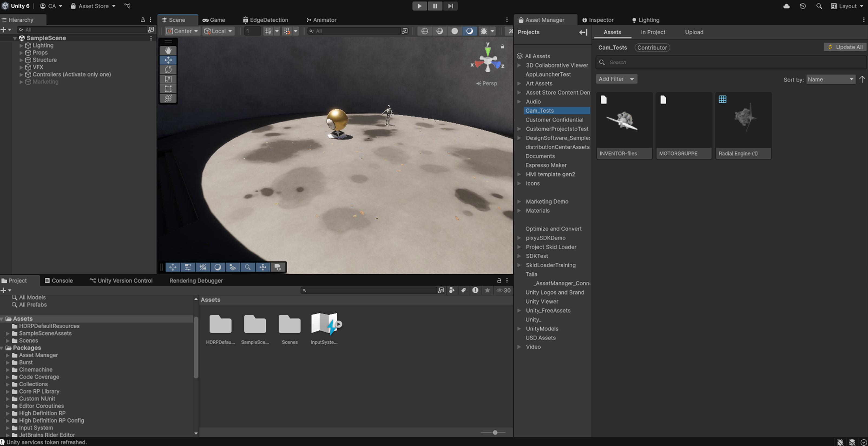Open Undo History icon
Image resolution: width=868 pixels, height=446 pixels.
click(803, 6)
